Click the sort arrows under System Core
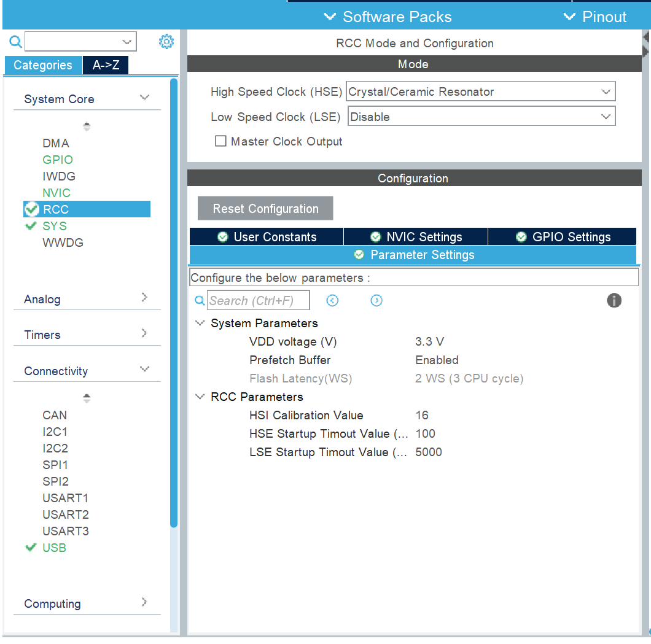651x644 pixels. pos(87,126)
